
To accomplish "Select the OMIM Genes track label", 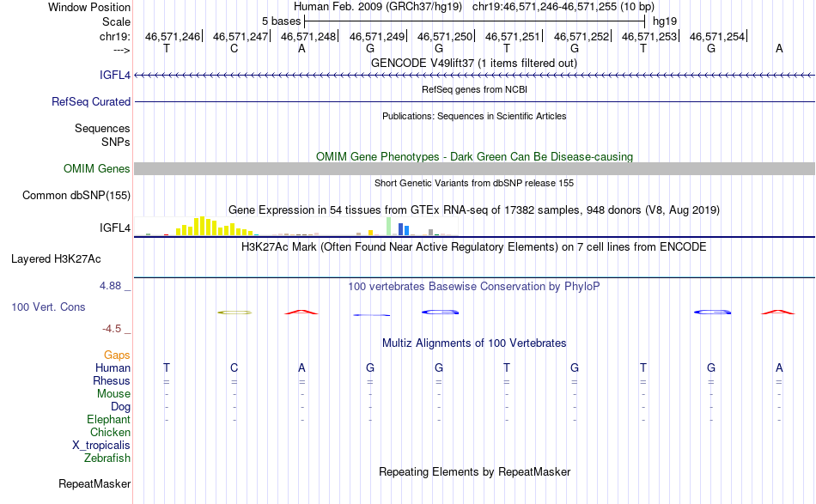I will point(96,168).
